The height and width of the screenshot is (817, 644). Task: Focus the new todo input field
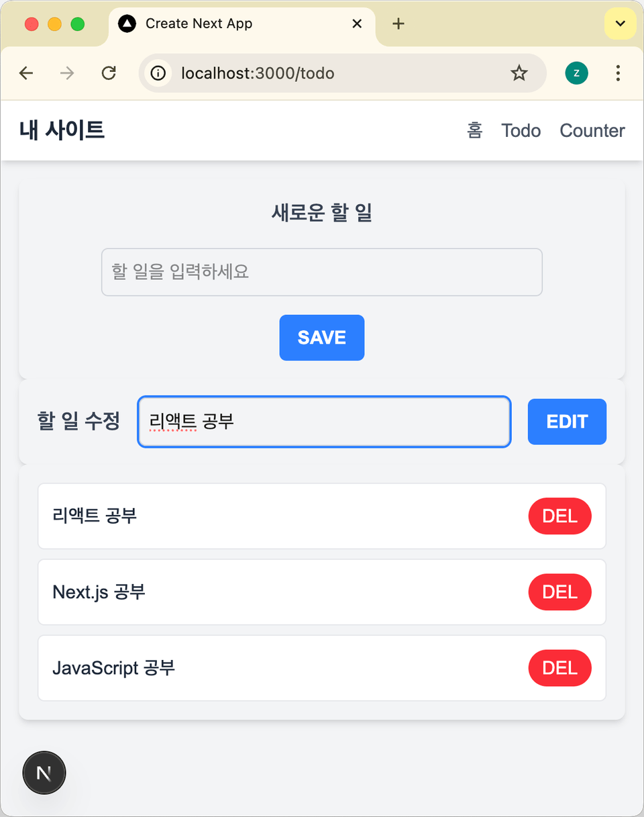[x=321, y=272]
